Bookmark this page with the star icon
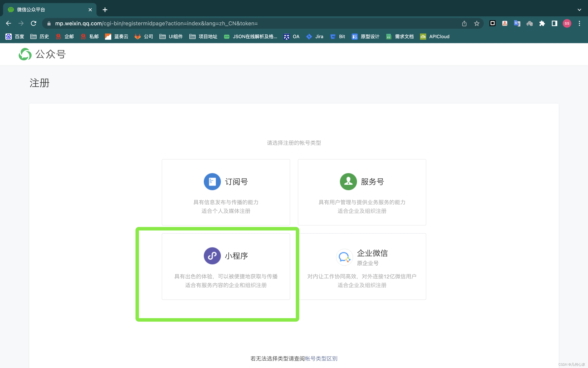Image resolution: width=588 pixels, height=368 pixels. [477, 23]
